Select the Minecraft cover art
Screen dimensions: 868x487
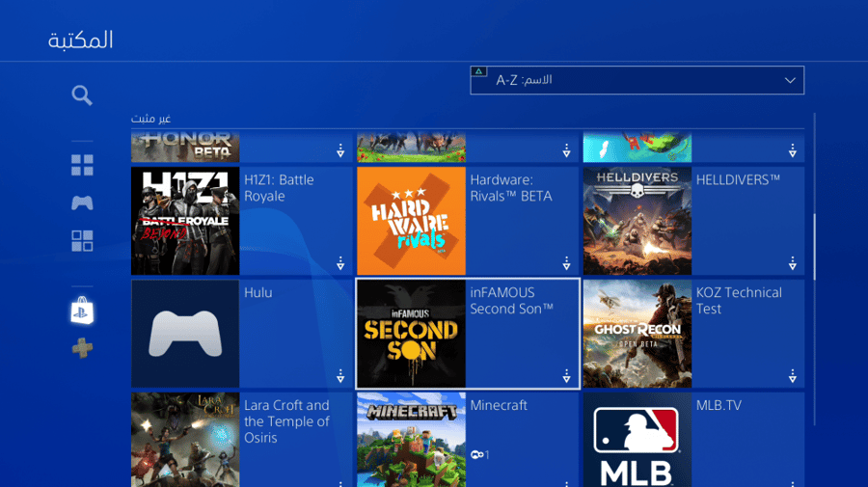(x=411, y=440)
